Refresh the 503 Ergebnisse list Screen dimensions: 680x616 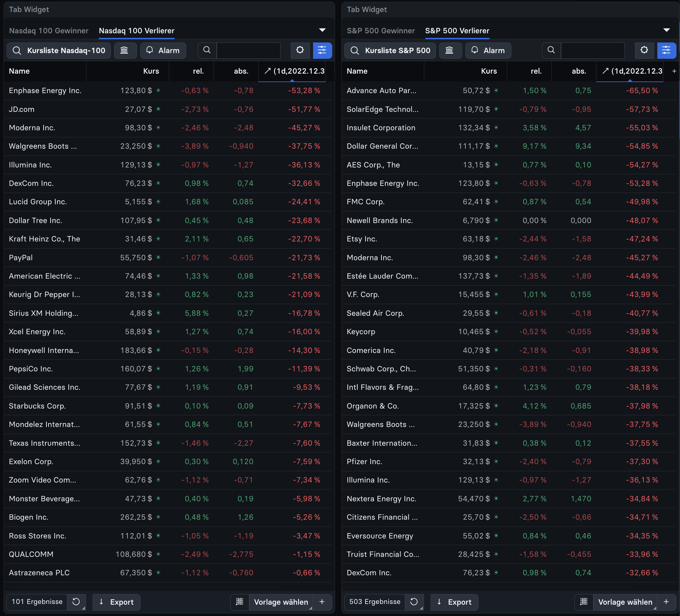(x=414, y=602)
